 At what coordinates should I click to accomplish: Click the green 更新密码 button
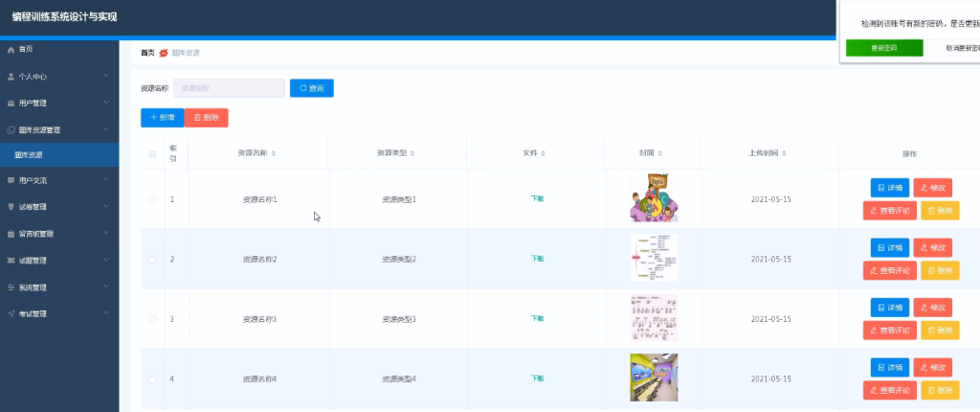coord(884,48)
